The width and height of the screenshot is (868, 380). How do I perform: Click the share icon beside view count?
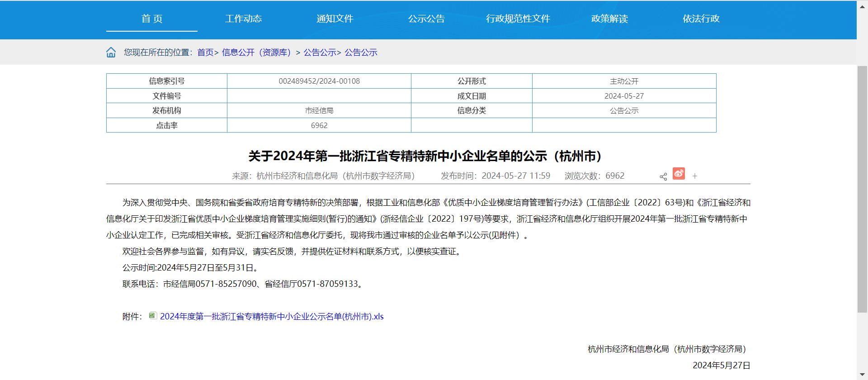[x=663, y=176]
